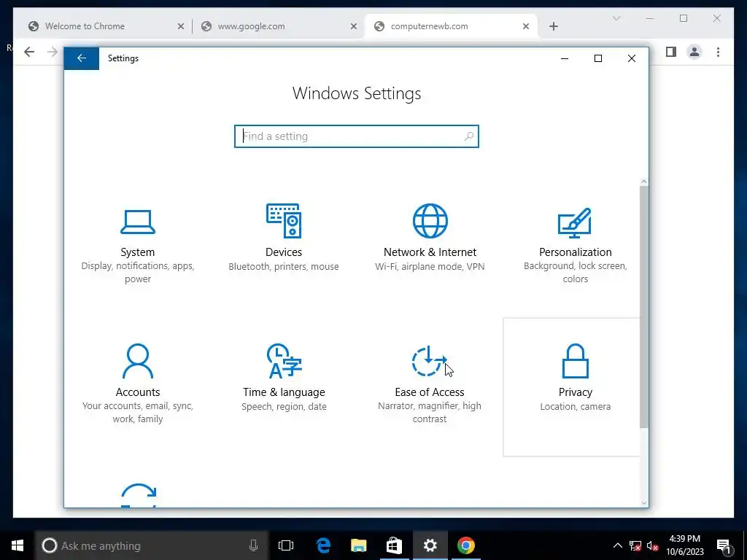Click the Cortana microphone icon
This screenshot has width=747, height=560.
point(253,545)
